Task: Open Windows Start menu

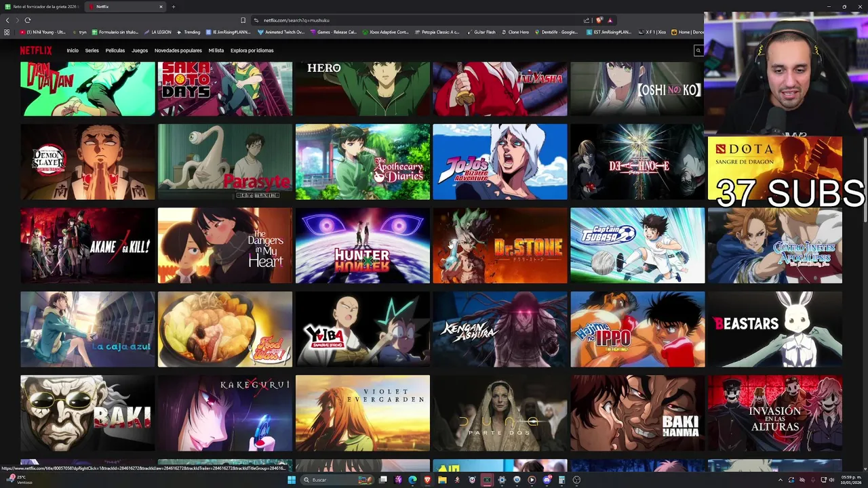Action: coord(291,480)
